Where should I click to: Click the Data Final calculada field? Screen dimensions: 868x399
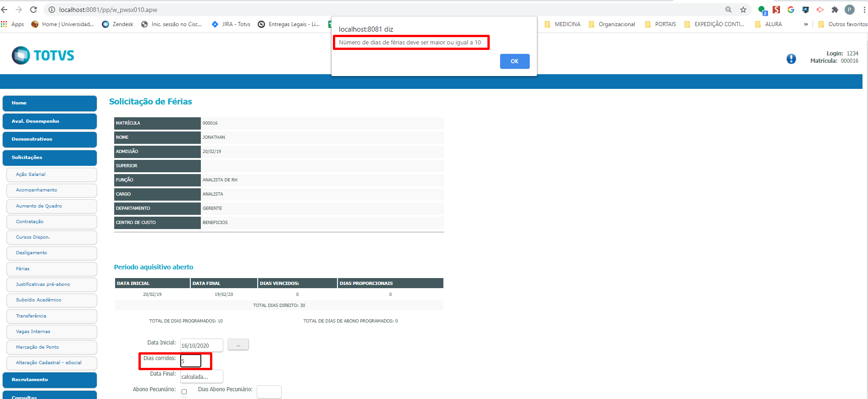click(201, 377)
